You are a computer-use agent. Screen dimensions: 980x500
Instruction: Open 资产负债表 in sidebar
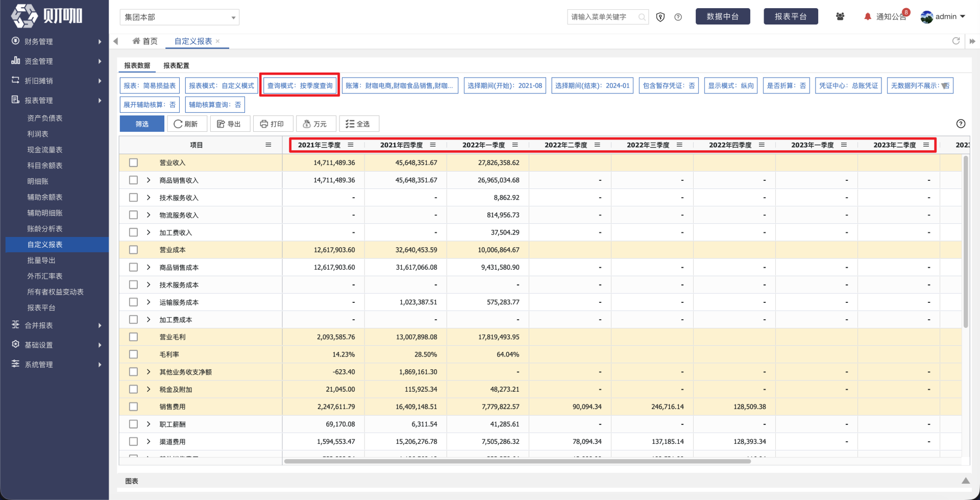point(45,118)
